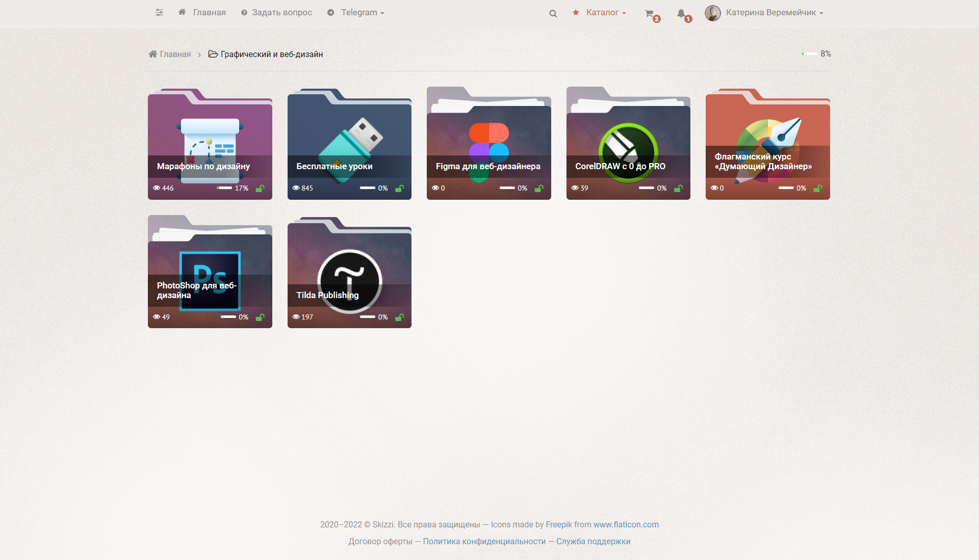This screenshot has width=979, height=560.
Task: Click the home icon next to Главная in navbar
Action: point(182,12)
